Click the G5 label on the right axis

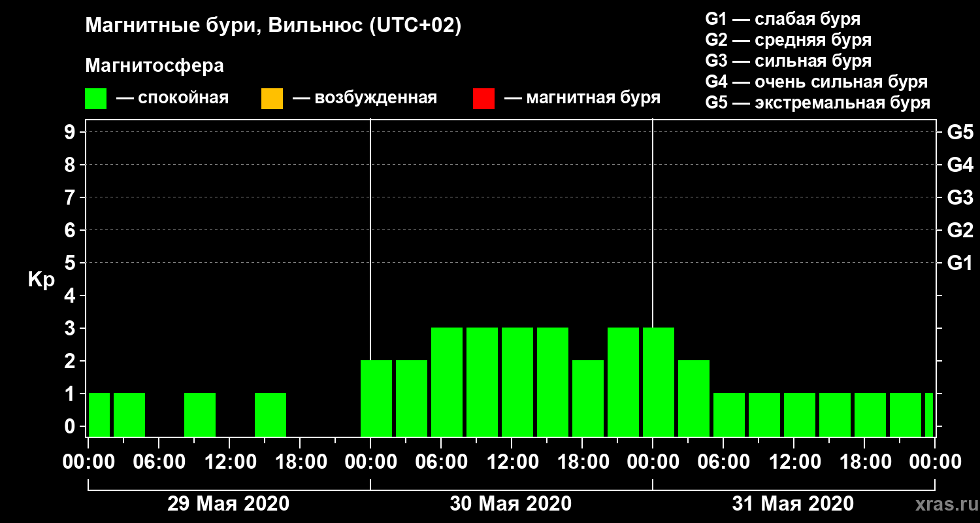point(960,132)
